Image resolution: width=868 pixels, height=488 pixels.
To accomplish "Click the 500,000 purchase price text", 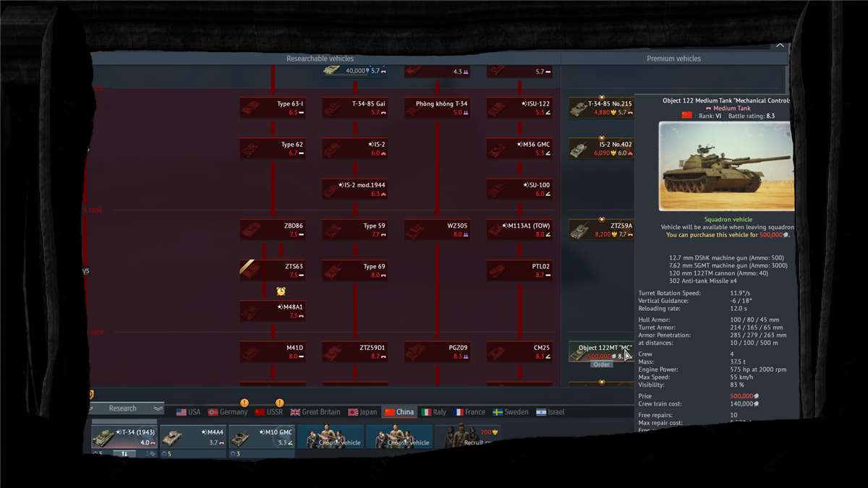I will (x=773, y=234).
